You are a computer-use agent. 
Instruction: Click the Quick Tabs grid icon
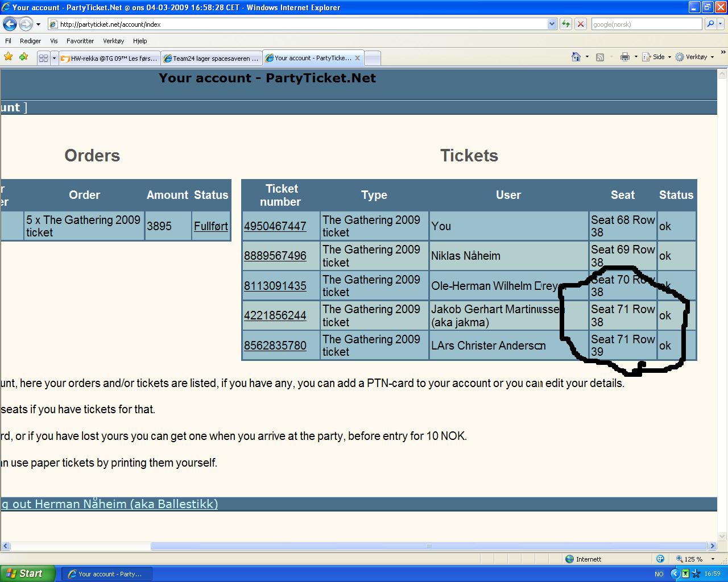click(43, 58)
